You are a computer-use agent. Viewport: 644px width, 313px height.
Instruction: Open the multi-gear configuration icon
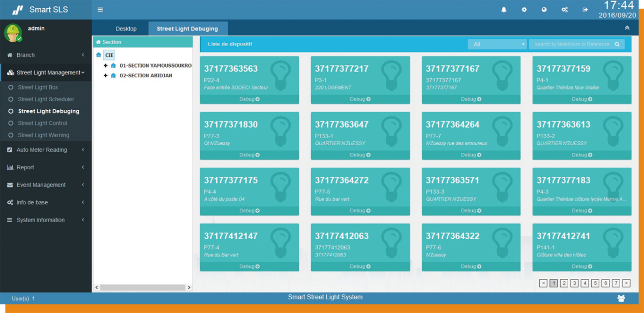[565, 10]
